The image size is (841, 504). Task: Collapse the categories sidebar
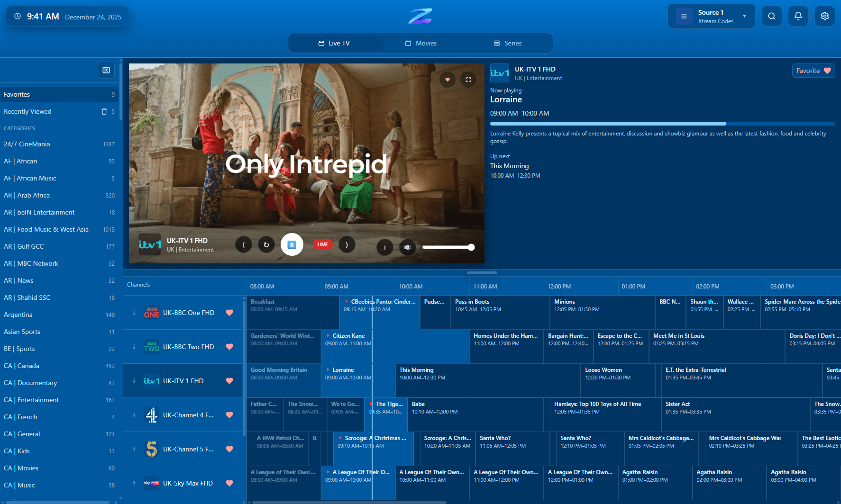click(106, 70)
